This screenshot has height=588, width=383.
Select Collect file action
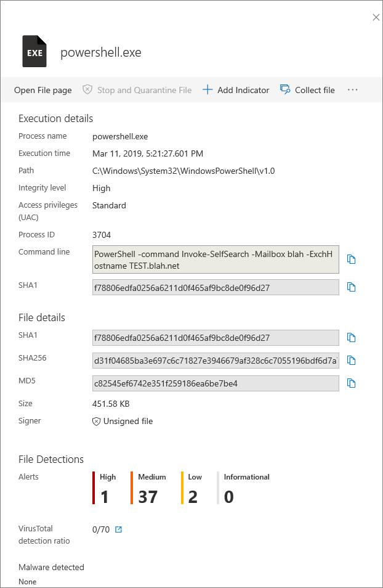(x=315, y=90)
